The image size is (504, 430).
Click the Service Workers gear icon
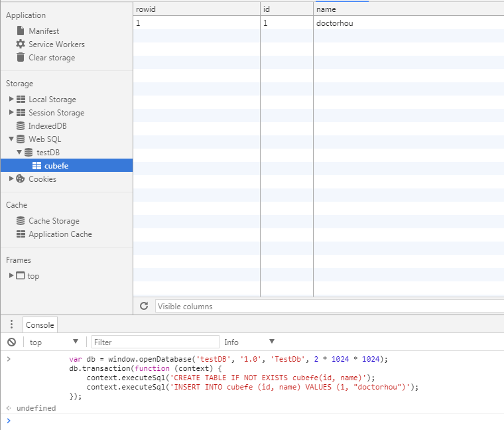(x=21, y=44)
